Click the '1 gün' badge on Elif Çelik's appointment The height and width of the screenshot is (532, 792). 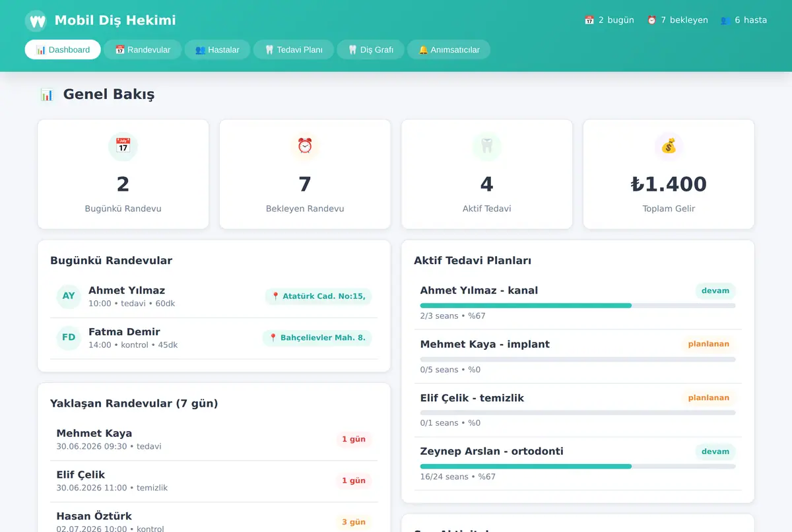click(x=354, y=481)
